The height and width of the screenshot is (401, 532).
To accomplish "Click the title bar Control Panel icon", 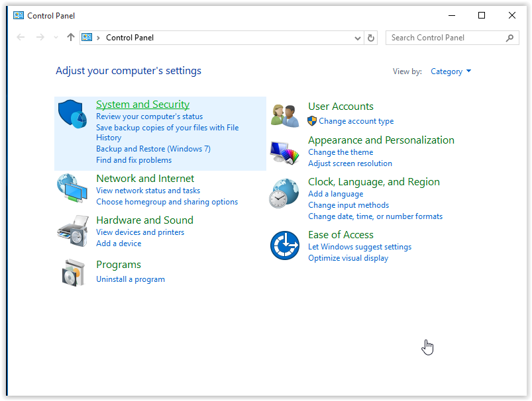I will coord(19,15).
